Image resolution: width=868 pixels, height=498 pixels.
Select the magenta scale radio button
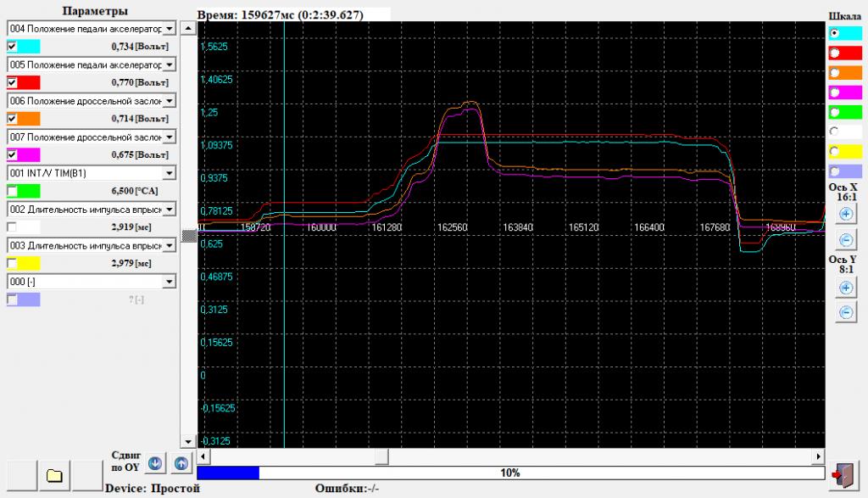coord(835,92)
